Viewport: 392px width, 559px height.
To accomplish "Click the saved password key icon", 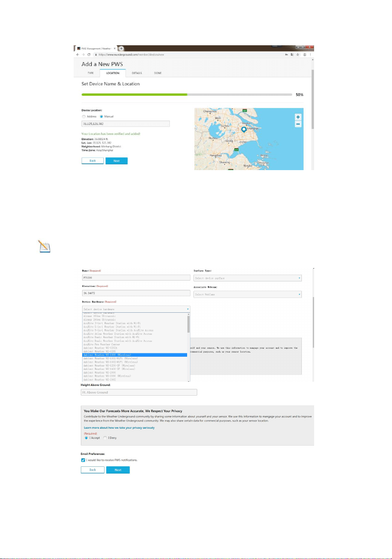I will click(x=287, y=55).
